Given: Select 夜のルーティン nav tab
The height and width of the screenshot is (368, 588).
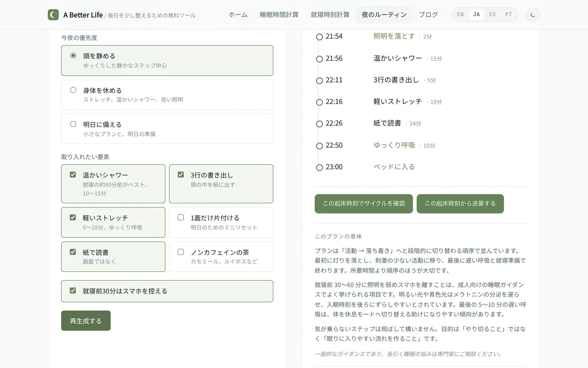Looking at the screenshot, I should click(384, 15).
